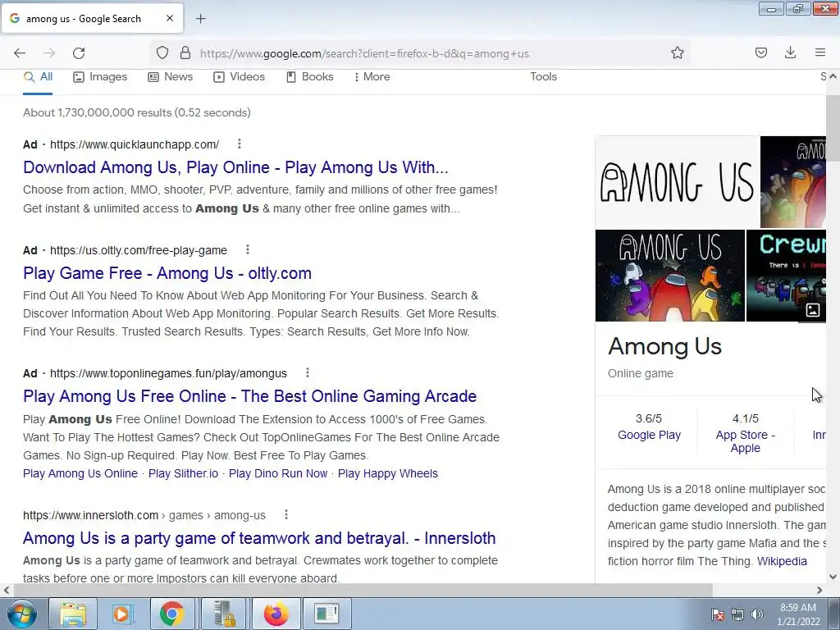
Task: Open Windows Explorer from the taskbar
Action: (73, 614)
